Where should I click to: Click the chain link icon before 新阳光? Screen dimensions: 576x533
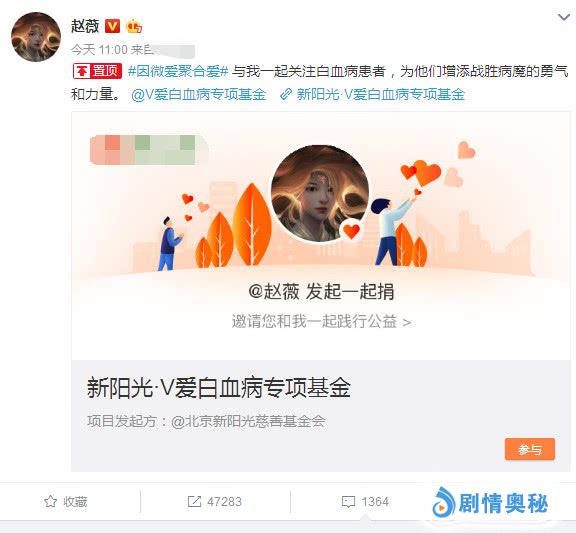click(285, 94)
